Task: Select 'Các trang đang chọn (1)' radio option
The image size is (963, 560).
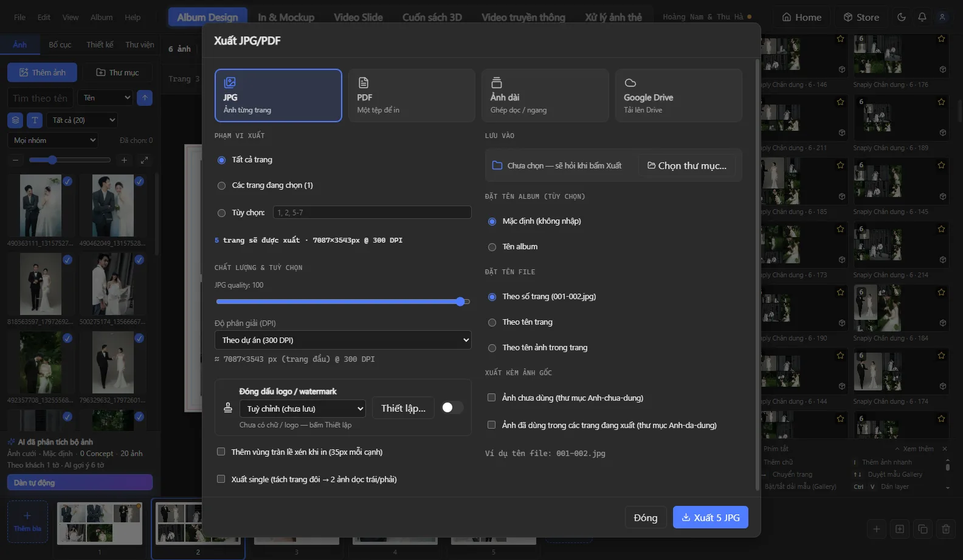Action: (x=221, y=185)
